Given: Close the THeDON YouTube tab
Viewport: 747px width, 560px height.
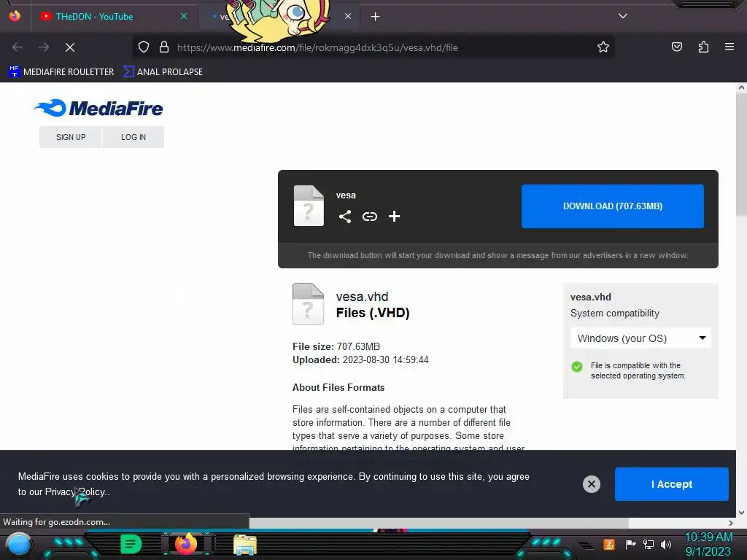Looking at the screenshot, I should 184,16.
